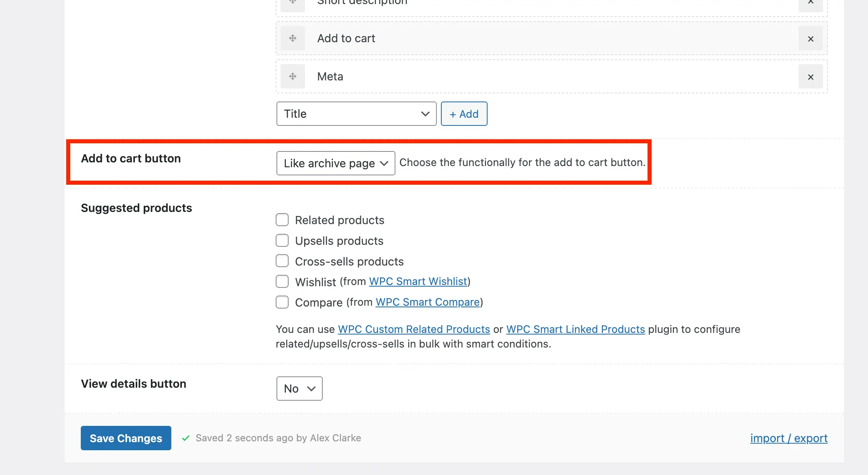Toggle the Compare checkbox
Screen dimensions: 868x475
pos(282,302)
